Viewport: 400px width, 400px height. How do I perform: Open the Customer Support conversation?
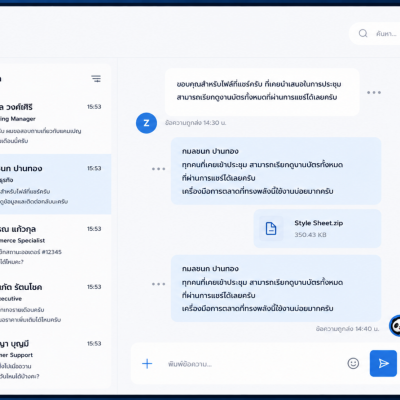click(x=55, y=359)
